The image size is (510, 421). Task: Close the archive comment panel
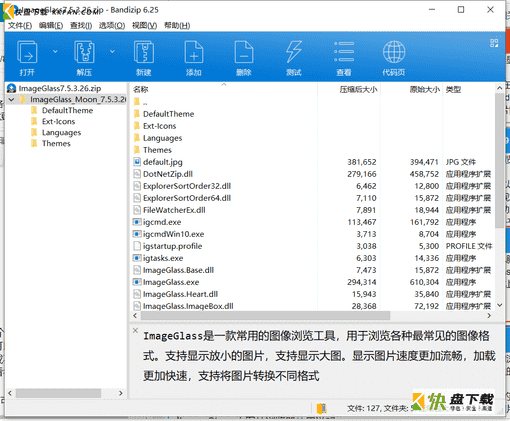[x=135, y=330]
